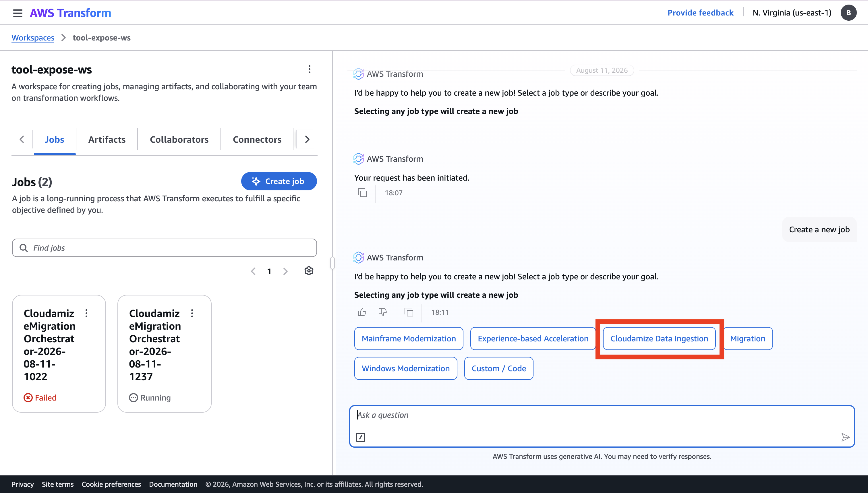Switch to the Connectors tab
Screen dimensions: 868x493
click(257, 139)
